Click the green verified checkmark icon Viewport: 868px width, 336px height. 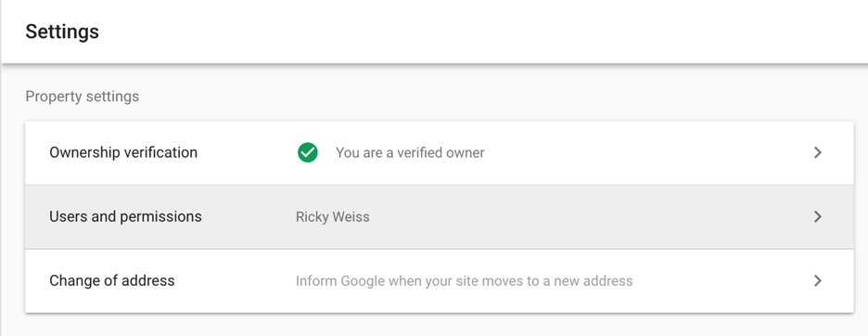[x=307, y=152]
